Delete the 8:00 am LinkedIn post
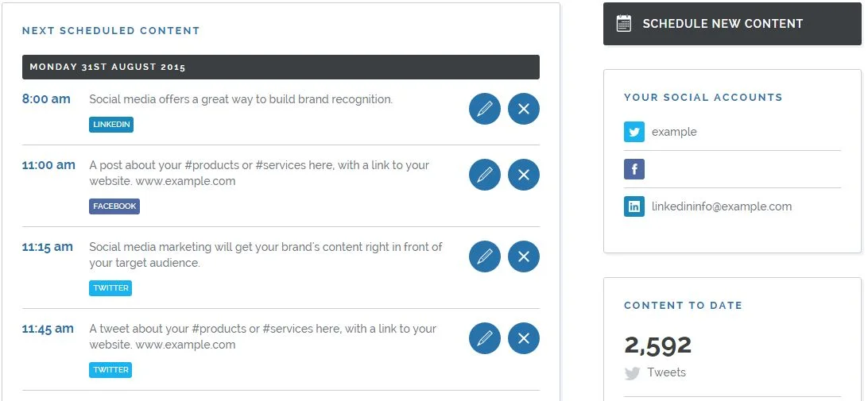Viewport: 868px width, 401px height. pyautogui.click(x=524, y=109)
